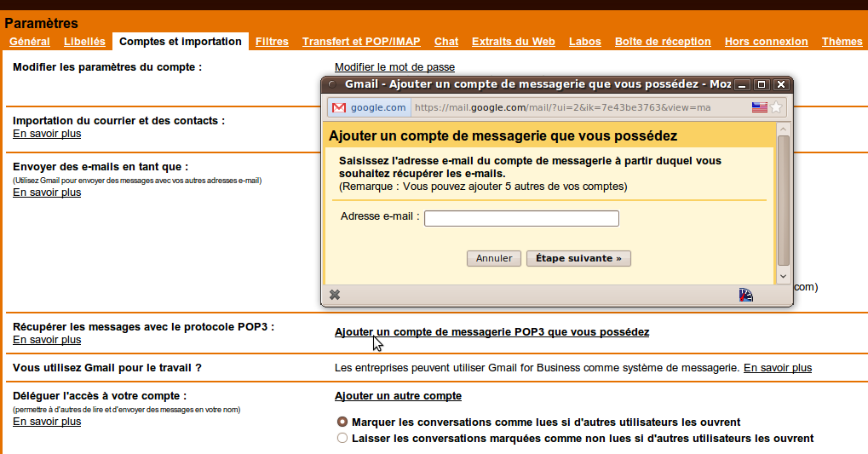The image size is (868, 454).
Task: Click 'Vous utilisez Gmail pour le travail ?' label
Action: pyautogui.click(x=107, y=368)
